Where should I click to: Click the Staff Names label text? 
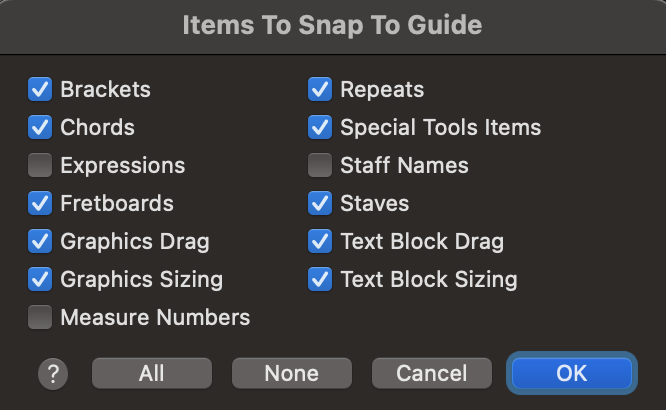click(x=404, y=166)
